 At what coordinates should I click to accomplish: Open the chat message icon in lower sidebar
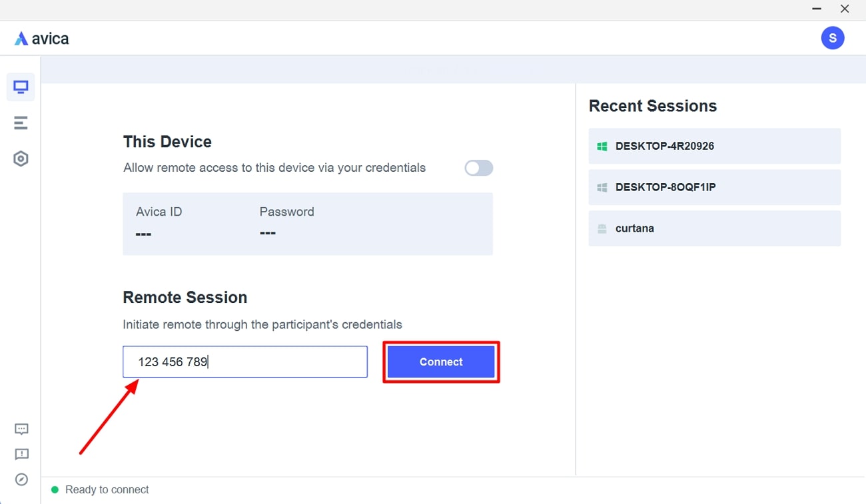tap(21, 429)
